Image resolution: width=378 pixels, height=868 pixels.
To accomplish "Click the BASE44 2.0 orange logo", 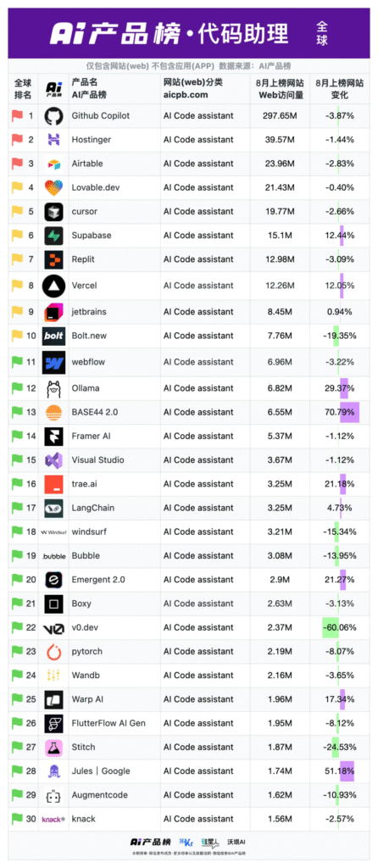I will [x=53, y=413].
